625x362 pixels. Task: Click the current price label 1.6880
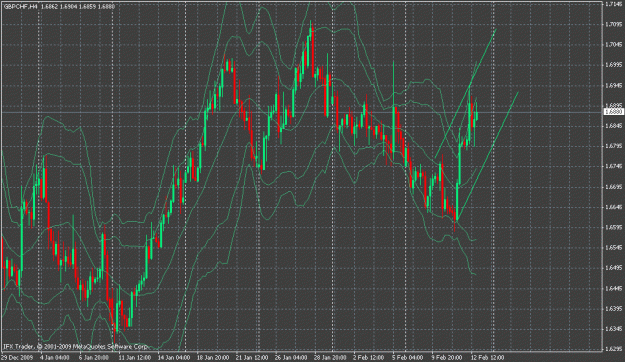point(613,112)
